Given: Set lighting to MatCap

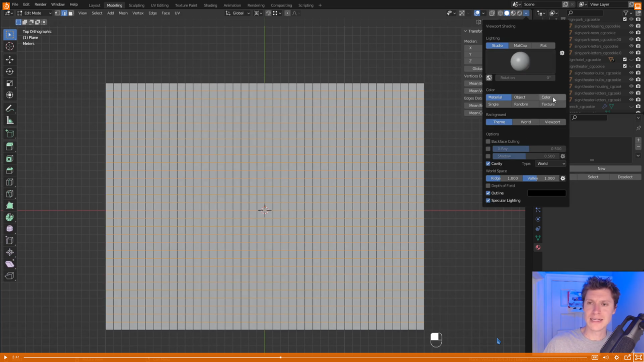Looking at the screenshot, I should (520, 46).
